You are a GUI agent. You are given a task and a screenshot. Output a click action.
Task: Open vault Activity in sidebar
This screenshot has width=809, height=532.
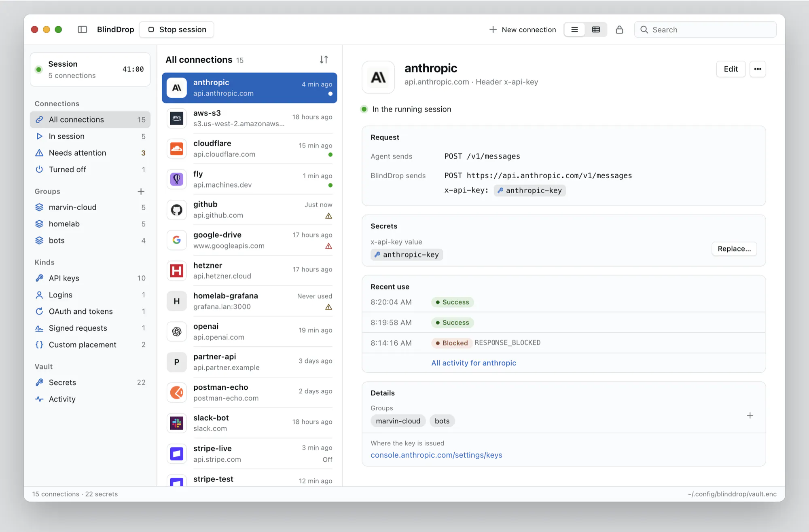pos(90,399)
